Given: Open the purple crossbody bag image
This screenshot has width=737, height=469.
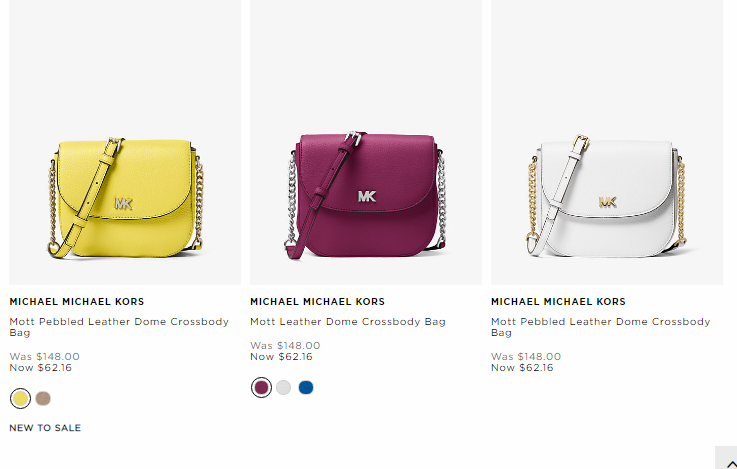Looking at the screenshot, I should point(366,142).
